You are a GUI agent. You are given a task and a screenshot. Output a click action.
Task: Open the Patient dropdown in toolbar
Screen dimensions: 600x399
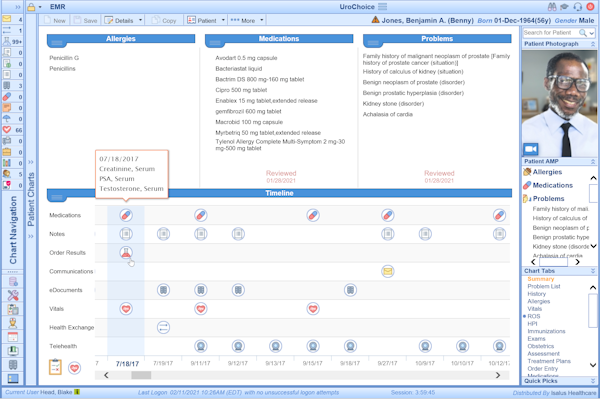[206, 20]
